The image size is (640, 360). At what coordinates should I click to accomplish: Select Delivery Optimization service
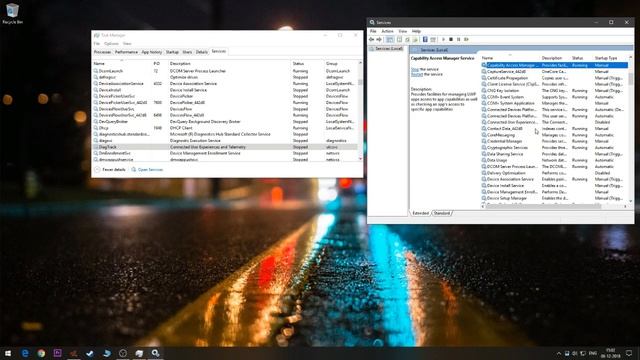click(554, 173)
